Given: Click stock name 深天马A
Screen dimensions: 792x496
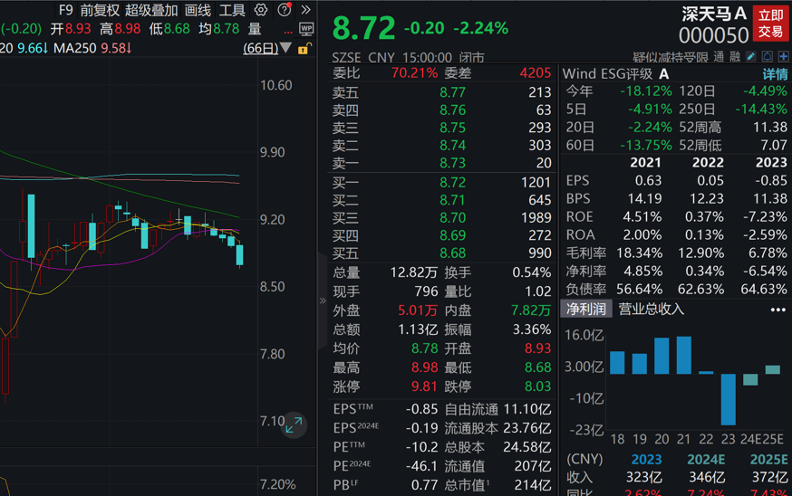Looking at the screenshot, I should (714, 14).
